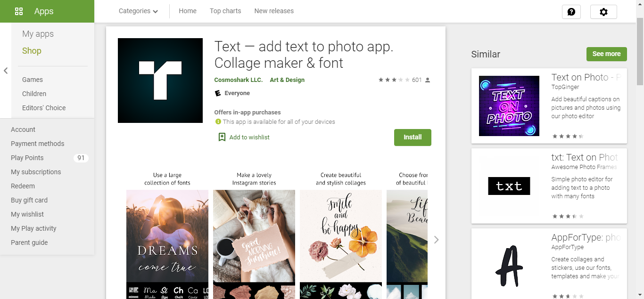Open My apps in sidebar
644x299 pixels.
point(38,34)
